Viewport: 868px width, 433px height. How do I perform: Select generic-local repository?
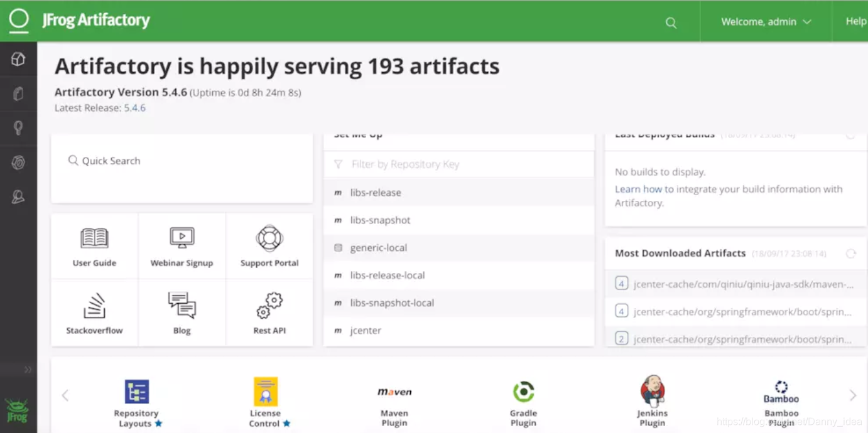(458, 248)
